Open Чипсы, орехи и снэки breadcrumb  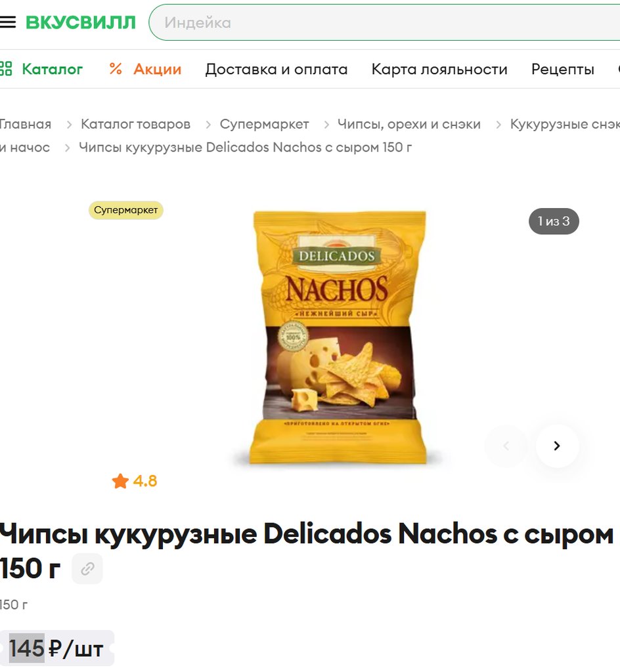409,124
